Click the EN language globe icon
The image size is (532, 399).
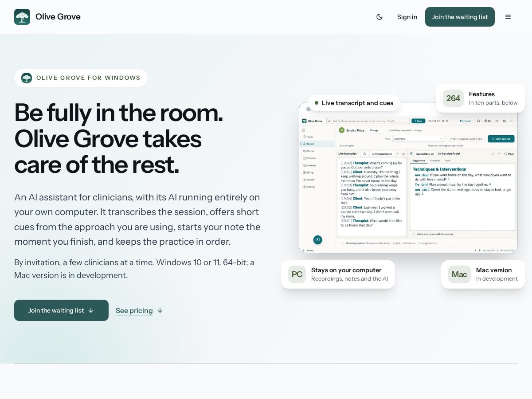point(488,121)
